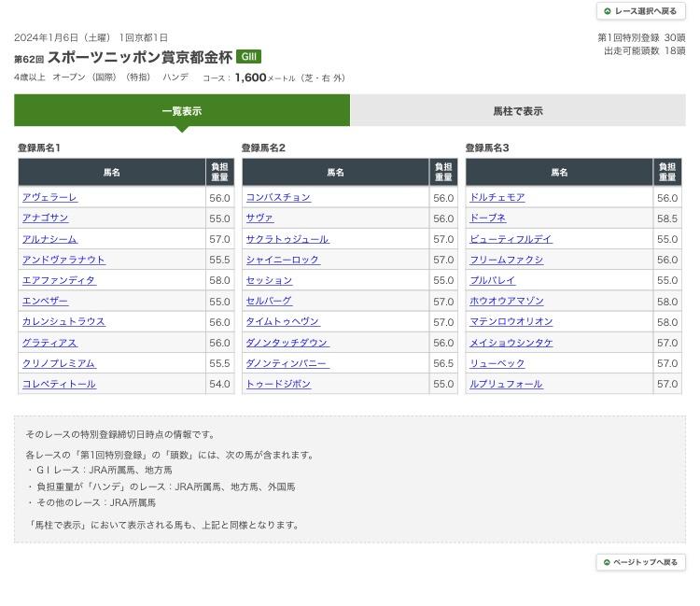
Task: Open horse link サヴァ
Action: (259, 218)
